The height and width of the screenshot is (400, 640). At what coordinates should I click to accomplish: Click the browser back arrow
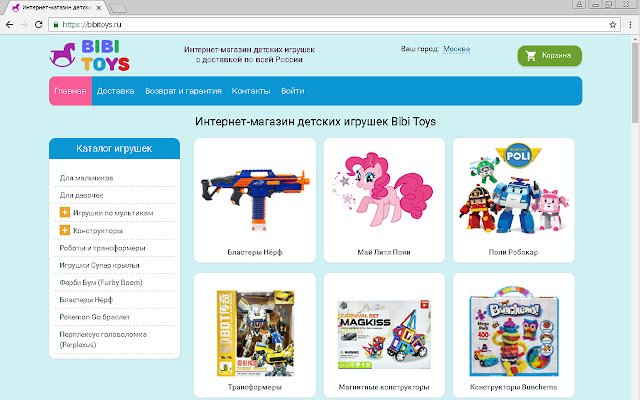(x=9, y=24)
